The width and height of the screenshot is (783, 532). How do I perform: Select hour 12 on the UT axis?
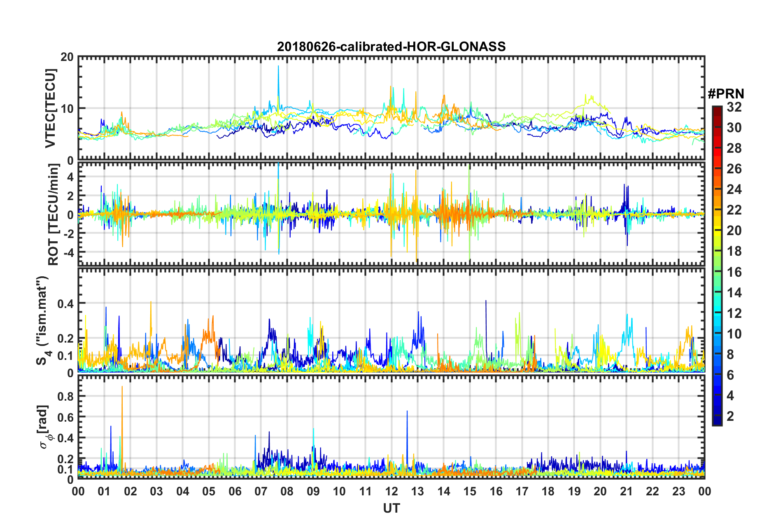pos(391,492)
